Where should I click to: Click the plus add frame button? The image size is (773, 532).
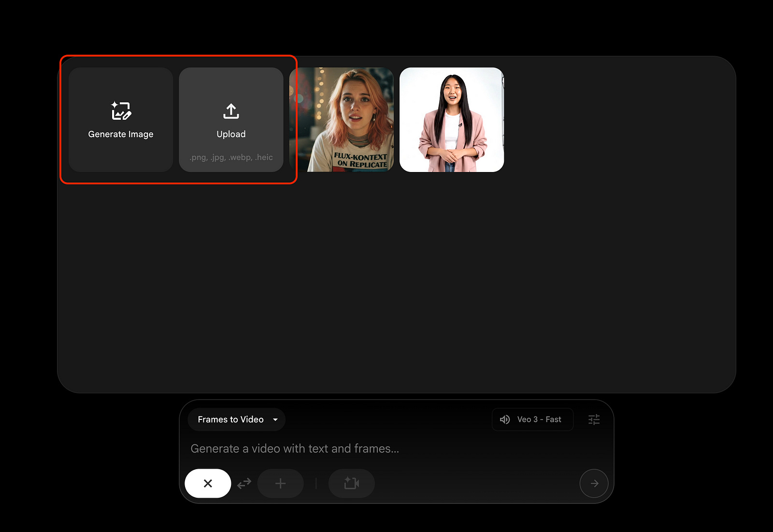(281, 483)
